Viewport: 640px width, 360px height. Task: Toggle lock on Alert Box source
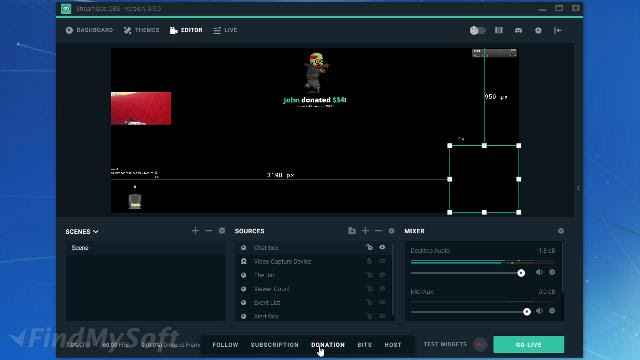click(x=369, y=316)
